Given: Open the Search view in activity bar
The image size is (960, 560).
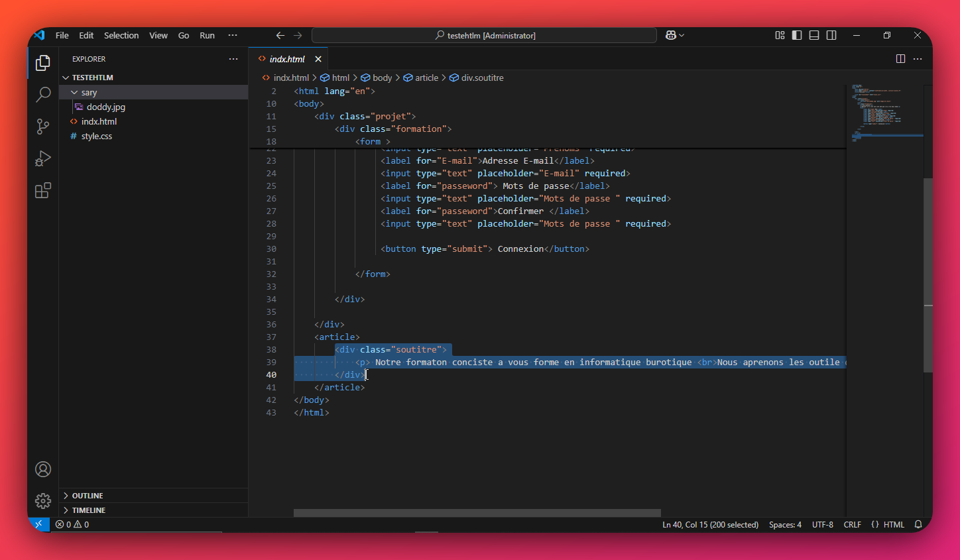Looking at the screenshot, I should [43, 94].
